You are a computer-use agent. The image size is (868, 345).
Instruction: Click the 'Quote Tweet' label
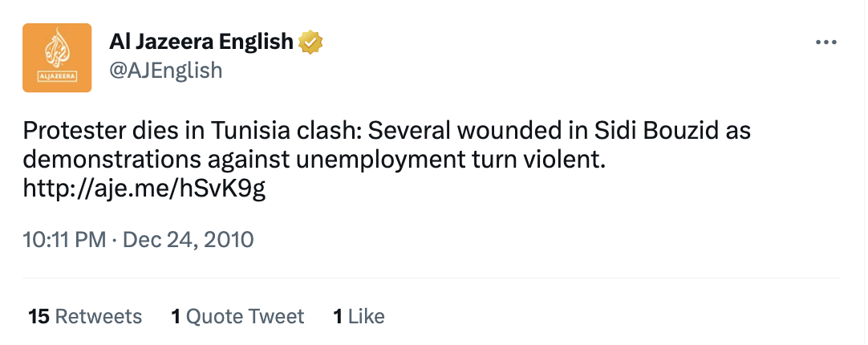tap(245, 316)
